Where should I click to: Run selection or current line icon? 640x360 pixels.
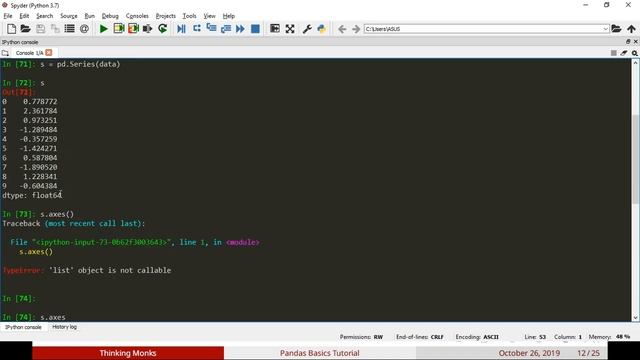[148, 29]
